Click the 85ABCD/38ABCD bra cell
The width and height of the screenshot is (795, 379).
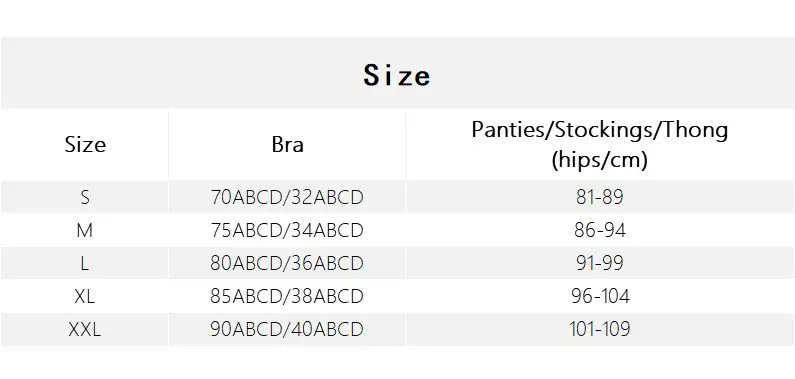(x=287, y=296)
